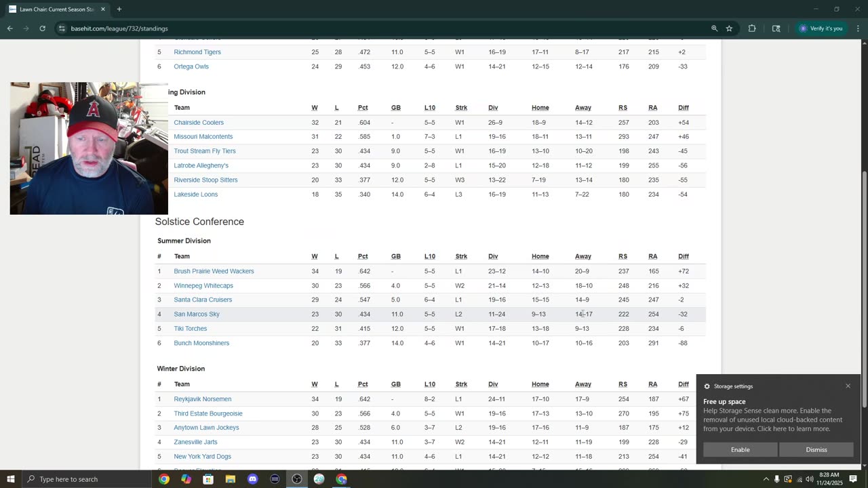The image size is (868, 488).
Task: Close the Storage settings notification
Action: (x=848, y=386)
